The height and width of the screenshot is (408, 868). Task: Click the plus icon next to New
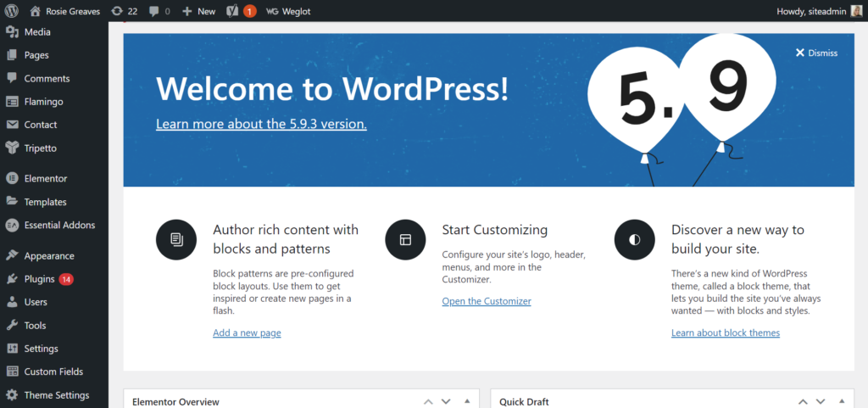(187, 11)
